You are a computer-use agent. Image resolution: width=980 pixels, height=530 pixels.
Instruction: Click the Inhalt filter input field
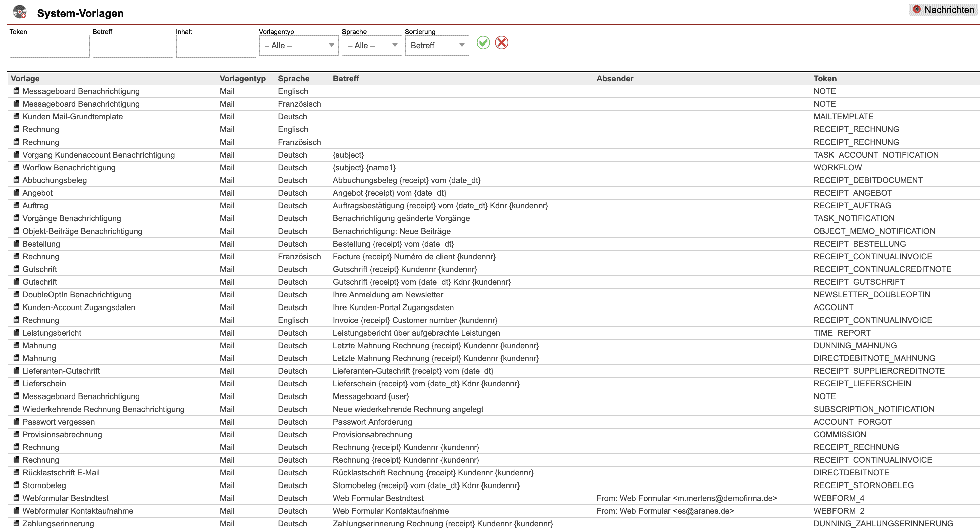click(216, 47)
